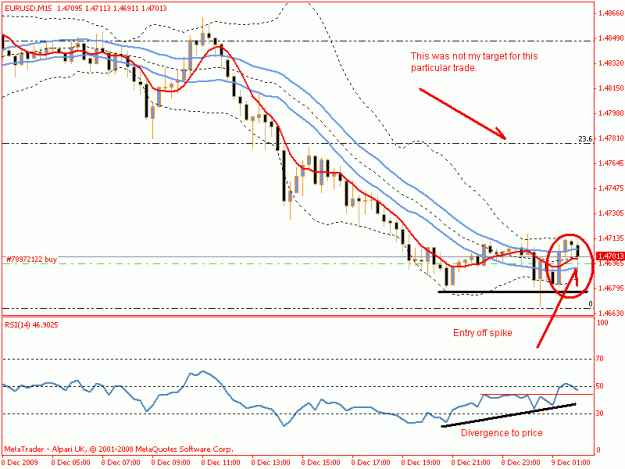Select the 'Divergence to price' text label
This screenshot has width=625, height=469.
pos(502,433)
